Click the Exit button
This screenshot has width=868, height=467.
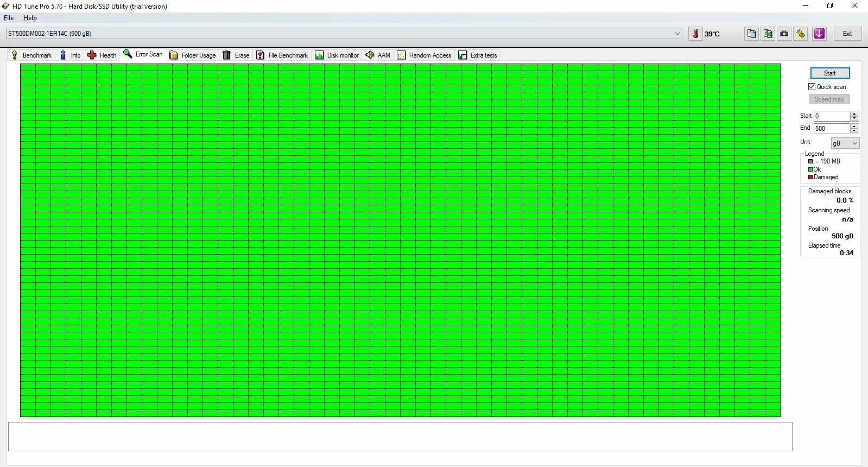[847, 34]
